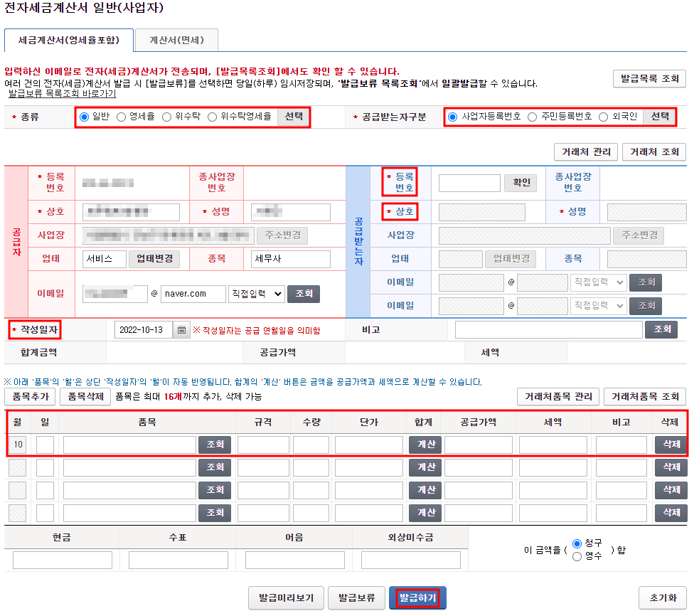Click 초기화 to reset the form
This screenshot has width=699, height=616.
[664, 598]
